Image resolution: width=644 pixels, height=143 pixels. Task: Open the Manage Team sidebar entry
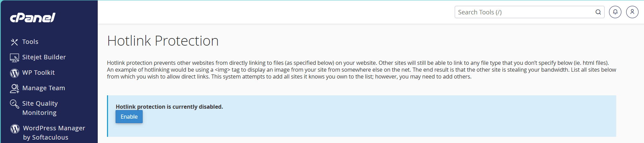[x=44, y=88]
